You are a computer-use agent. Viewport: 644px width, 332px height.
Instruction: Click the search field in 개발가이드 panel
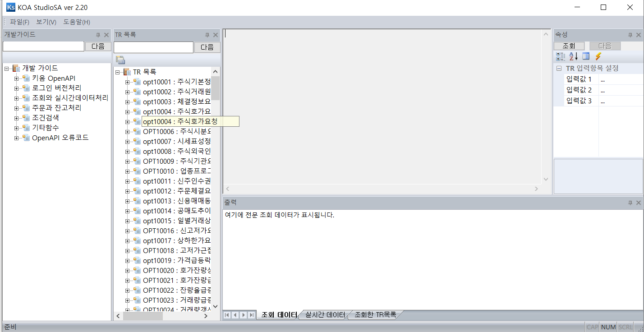tap(43, 46)
